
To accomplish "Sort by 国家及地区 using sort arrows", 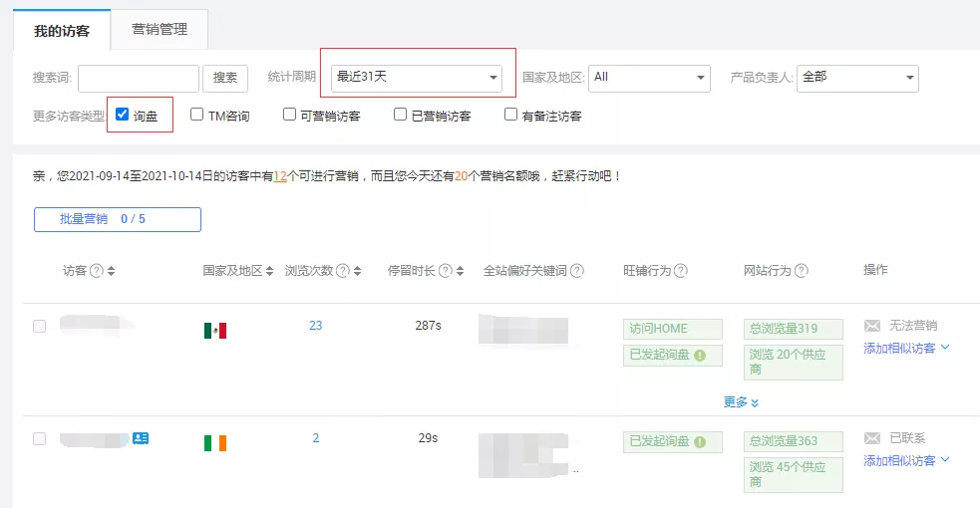I will pos(269,271).
